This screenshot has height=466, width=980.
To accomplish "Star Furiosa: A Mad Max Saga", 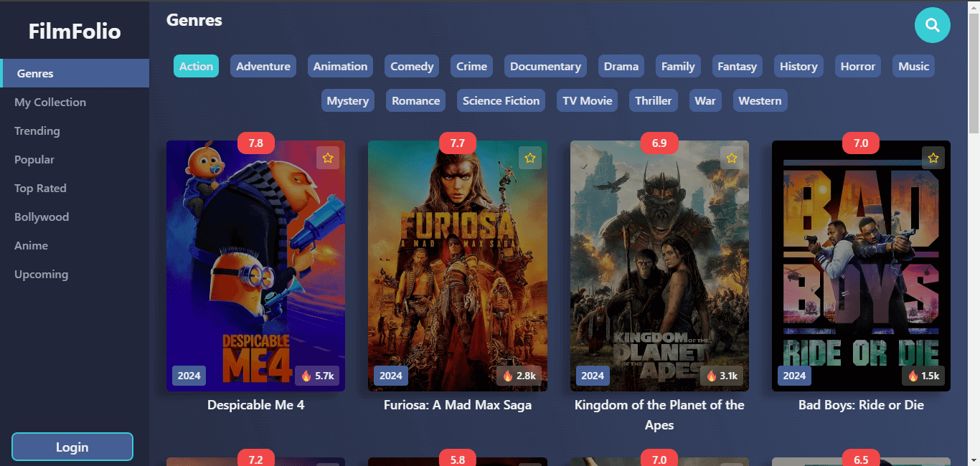I will click(530, 158).
